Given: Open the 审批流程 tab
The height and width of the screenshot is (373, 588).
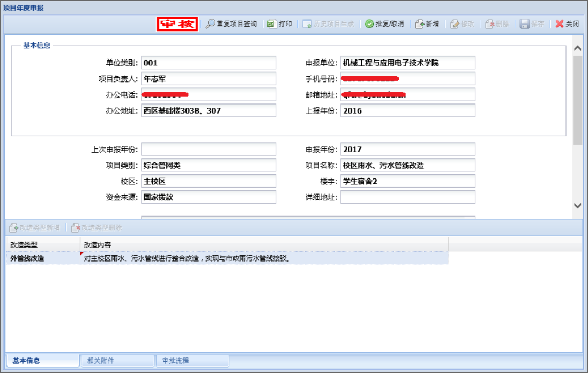Looking at the screenshot, I should click(176, 361).
